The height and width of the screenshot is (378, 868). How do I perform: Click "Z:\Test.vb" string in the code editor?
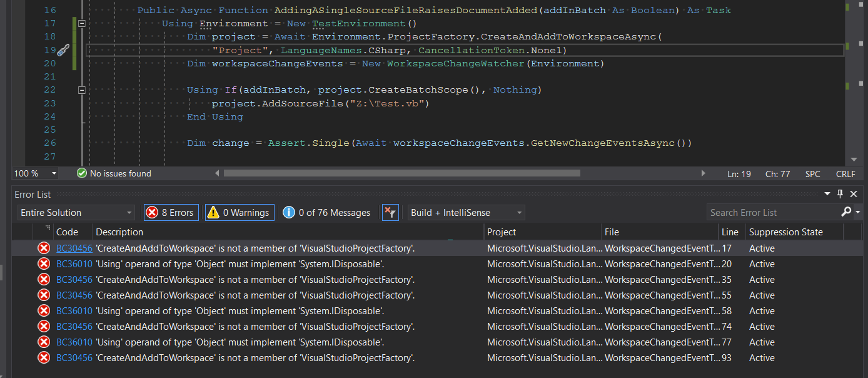pyautogui.click(x=390, y=103)
